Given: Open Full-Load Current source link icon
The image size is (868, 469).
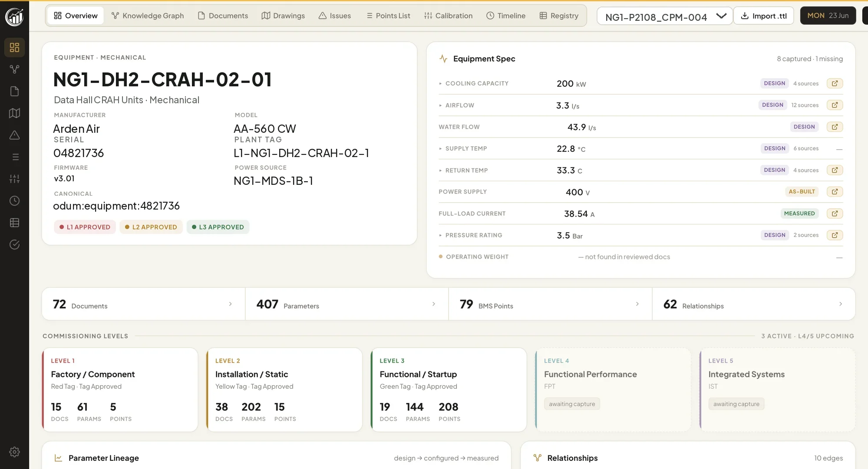Looking at the screenshot, I should click(835, 213).
